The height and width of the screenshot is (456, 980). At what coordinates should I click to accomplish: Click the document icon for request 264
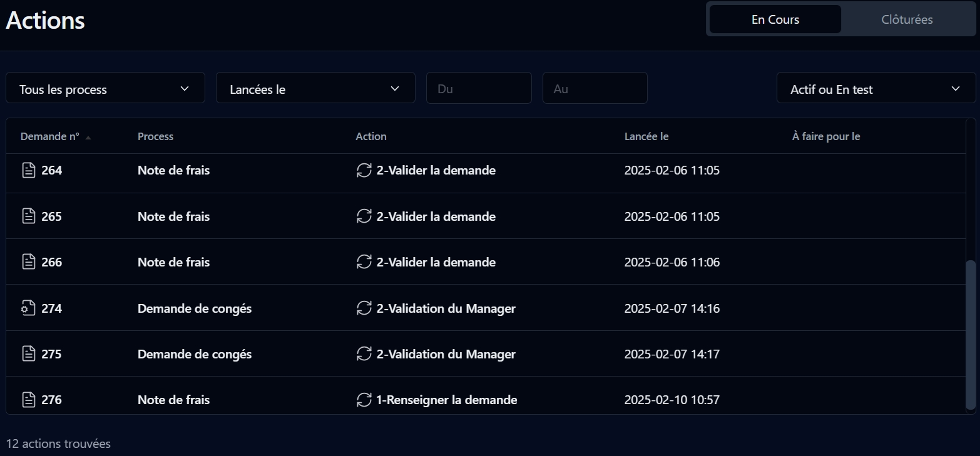pos(28,170)
